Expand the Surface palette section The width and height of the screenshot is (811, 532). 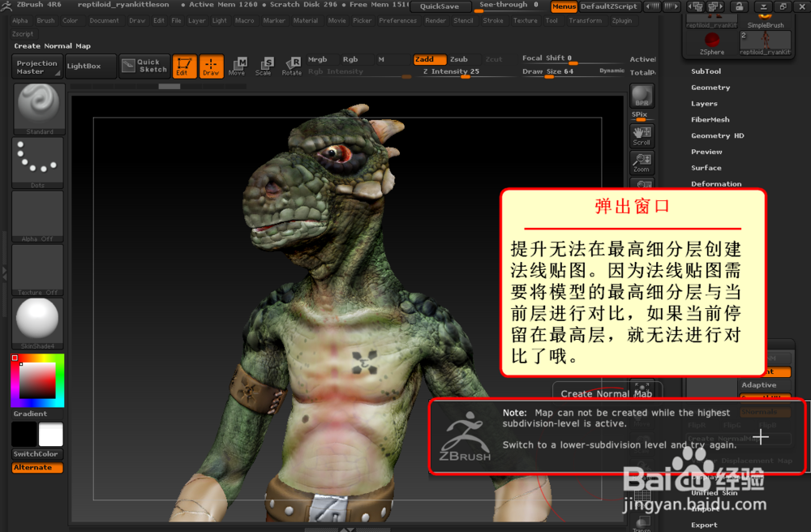[706, 168]
